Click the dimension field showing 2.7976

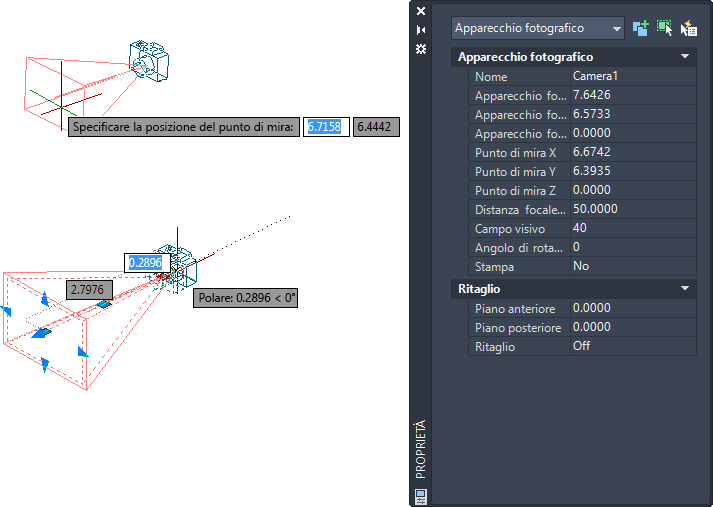click(x=89, y=290)
